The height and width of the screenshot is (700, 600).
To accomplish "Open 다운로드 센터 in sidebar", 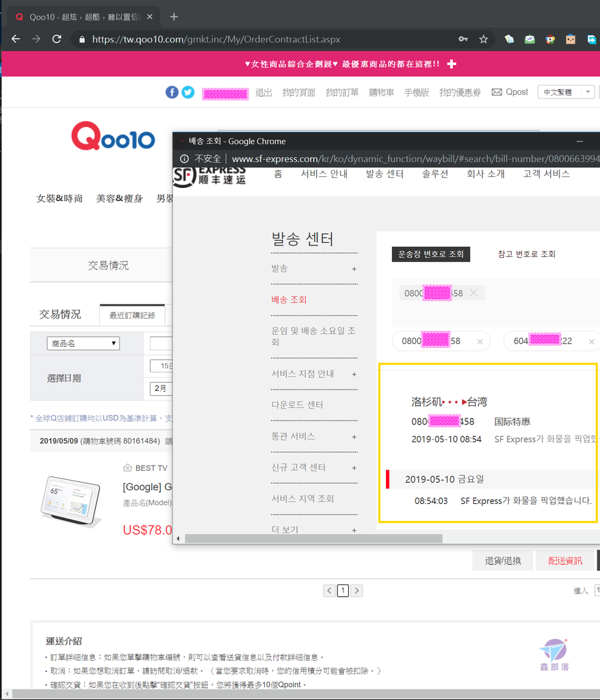I will click(297, 405).
